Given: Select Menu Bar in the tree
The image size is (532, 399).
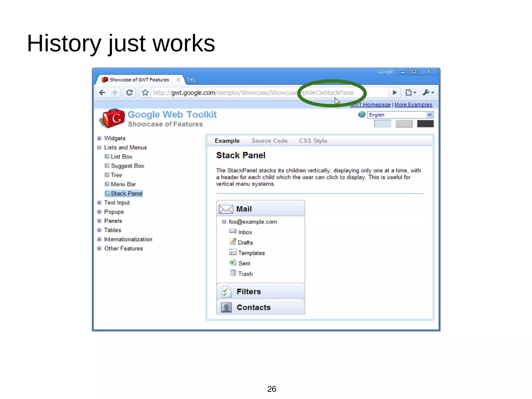Looking at the screenshot, I should point(123,184).
